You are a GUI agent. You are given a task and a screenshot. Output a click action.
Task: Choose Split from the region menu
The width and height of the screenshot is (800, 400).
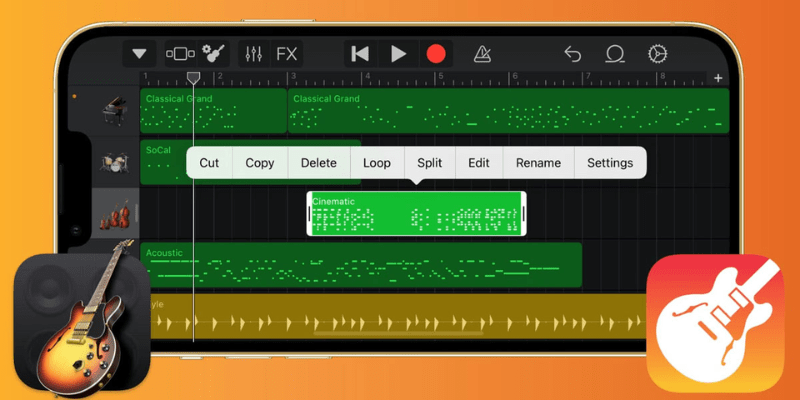point(430,163)
